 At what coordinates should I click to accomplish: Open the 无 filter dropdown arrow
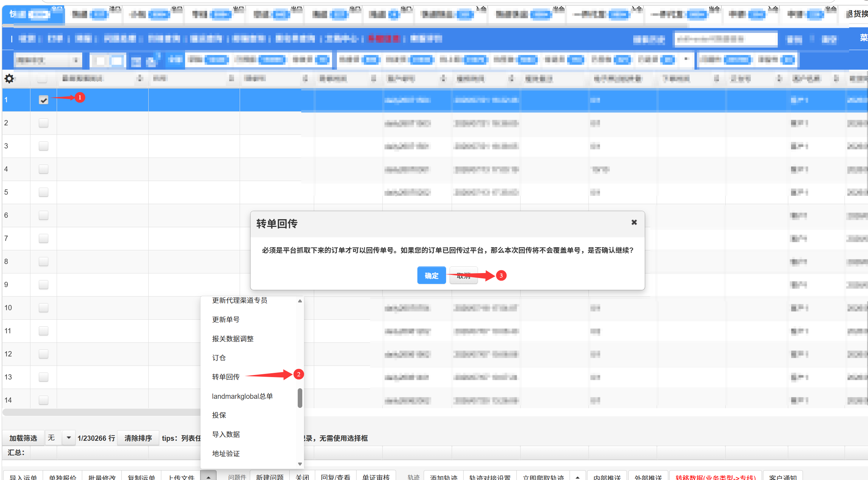tap(69, 438)
